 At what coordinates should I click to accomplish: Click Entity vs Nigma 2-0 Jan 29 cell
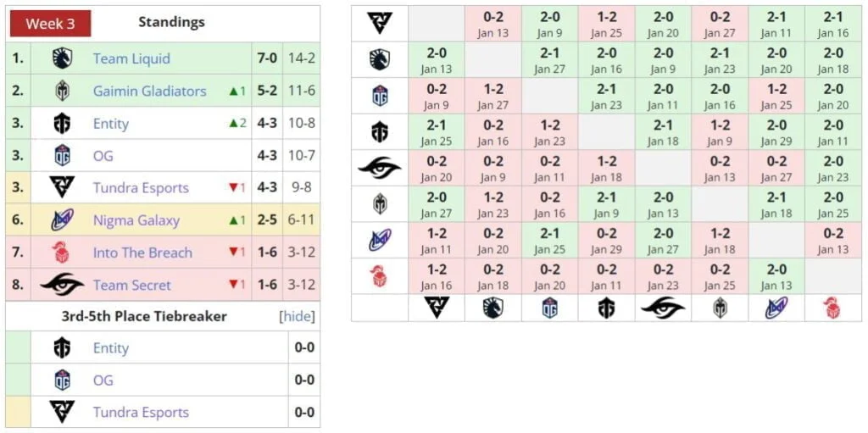coord(776,132)
